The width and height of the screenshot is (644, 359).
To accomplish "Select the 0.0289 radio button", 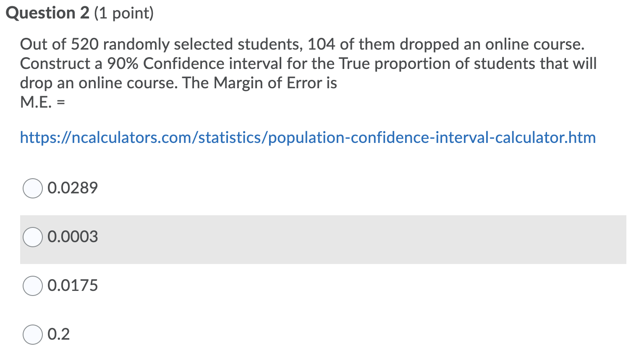I will tap(32, 188).
